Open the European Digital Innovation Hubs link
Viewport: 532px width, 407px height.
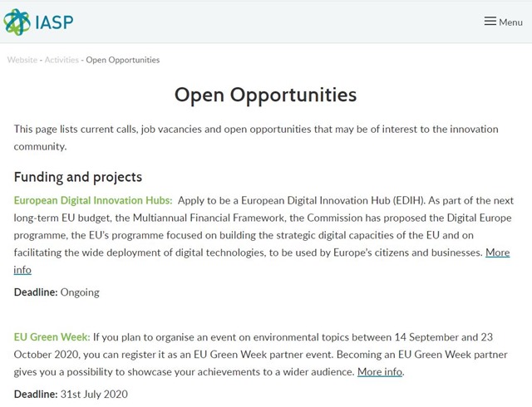[93, 200]
